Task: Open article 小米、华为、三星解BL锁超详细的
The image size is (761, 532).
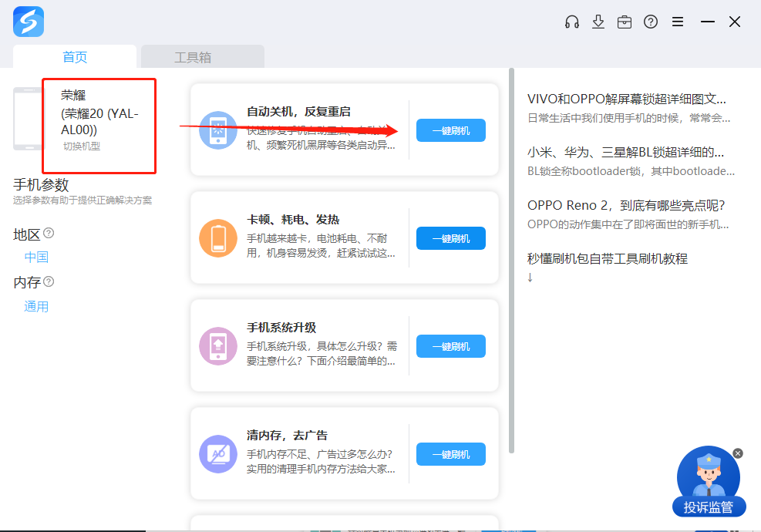Action: pos(625,153)
